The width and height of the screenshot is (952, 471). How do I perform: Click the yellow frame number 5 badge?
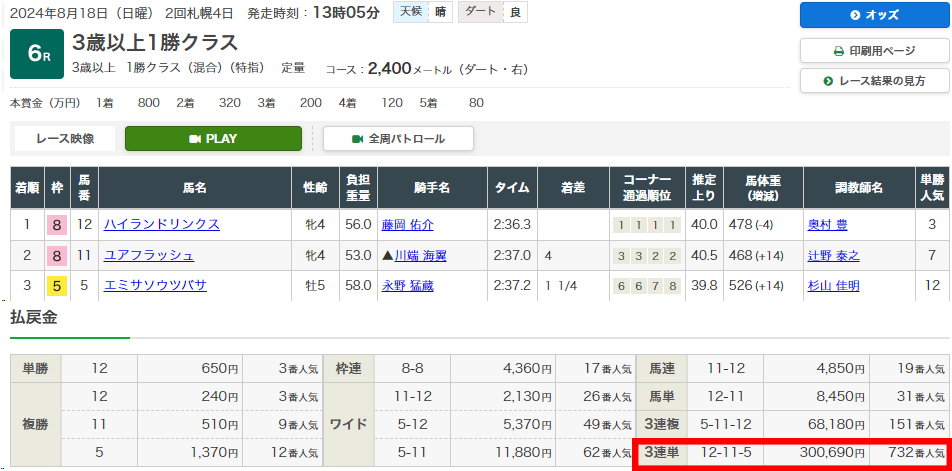click(56, 286)
